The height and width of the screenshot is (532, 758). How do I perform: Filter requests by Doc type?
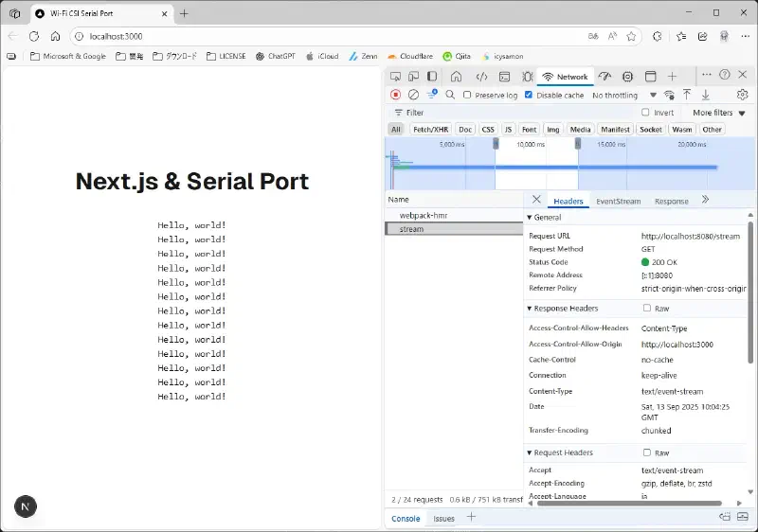click(x=465, y=130)
